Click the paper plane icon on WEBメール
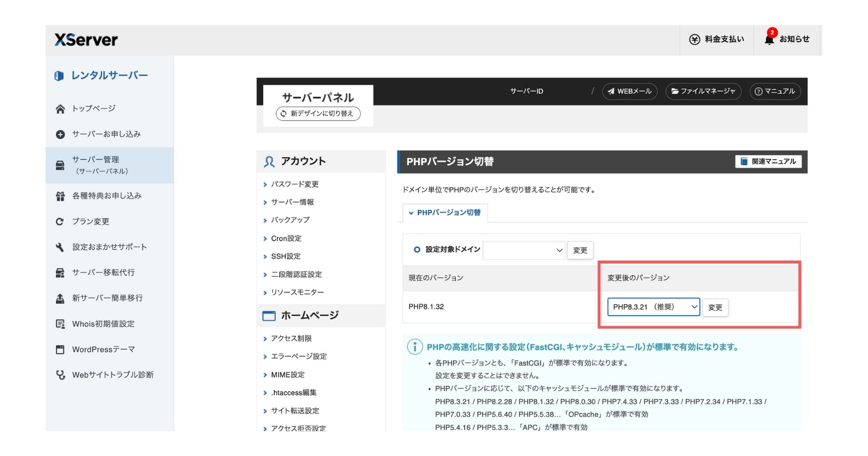The height and width of the screenshot is (456, 868). coord(611,91)
